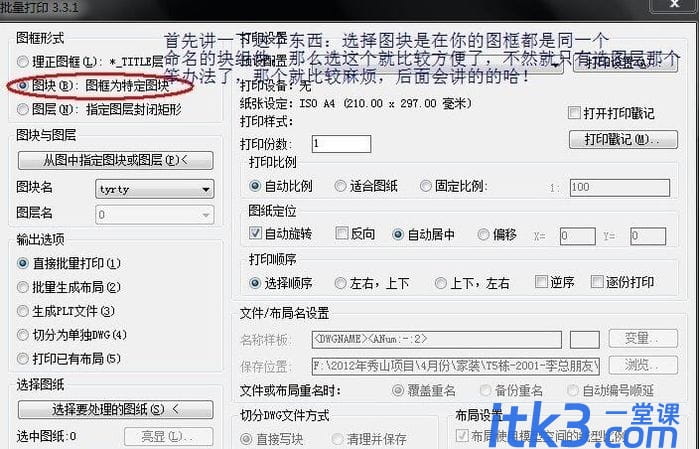Image resolution: width=700 pixels, height=449 pixels.
Task: Open the 打印戳记(M) settings button
Action: 623,140
